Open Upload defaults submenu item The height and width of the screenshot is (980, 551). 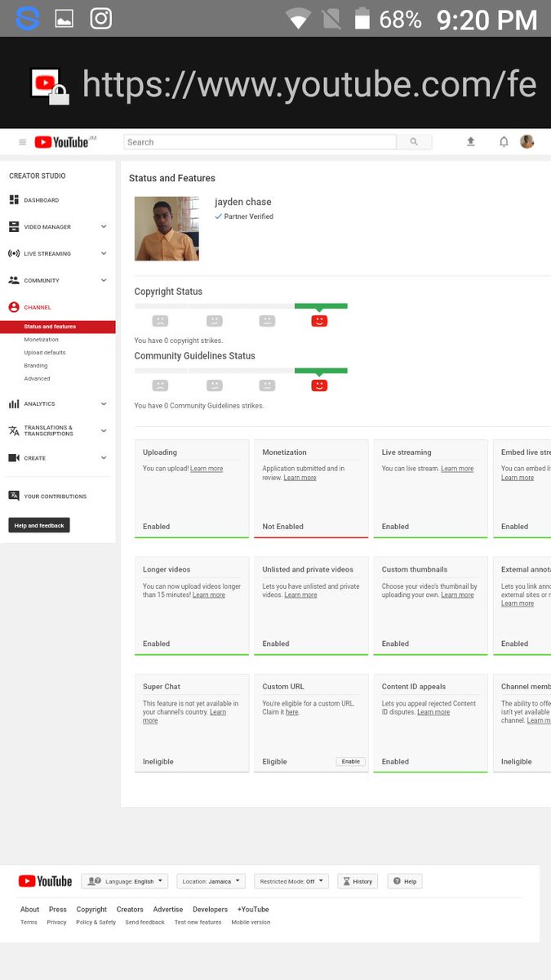[45, 353]
